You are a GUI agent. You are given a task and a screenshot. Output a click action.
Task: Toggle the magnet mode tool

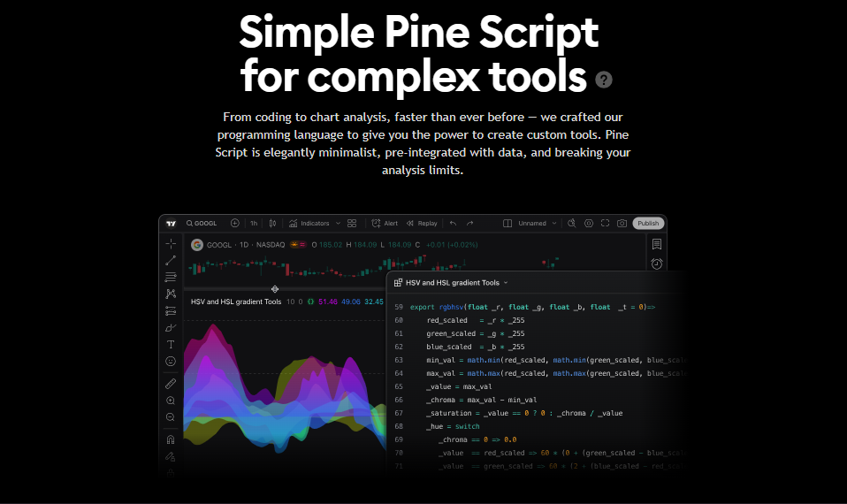tap(171, 439)
